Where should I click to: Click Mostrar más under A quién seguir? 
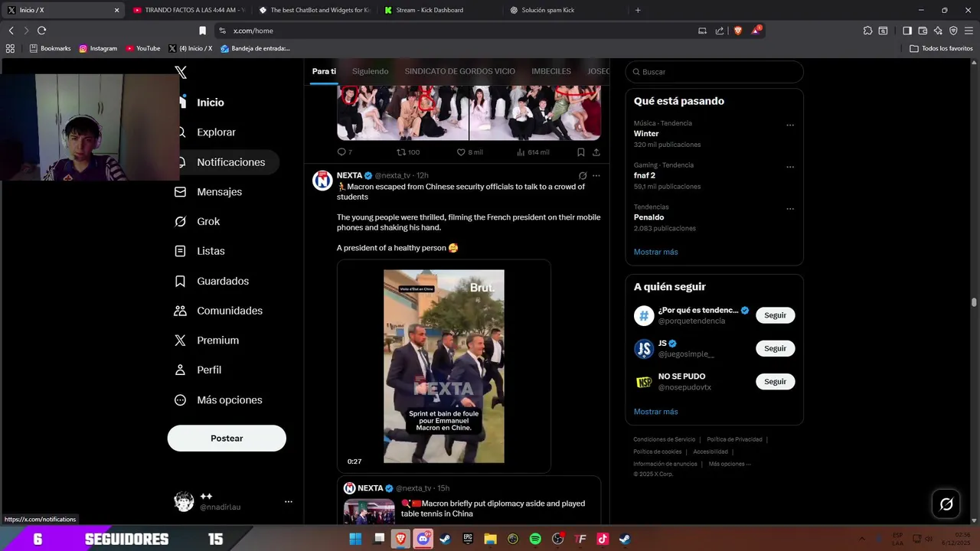coord(655,412)
